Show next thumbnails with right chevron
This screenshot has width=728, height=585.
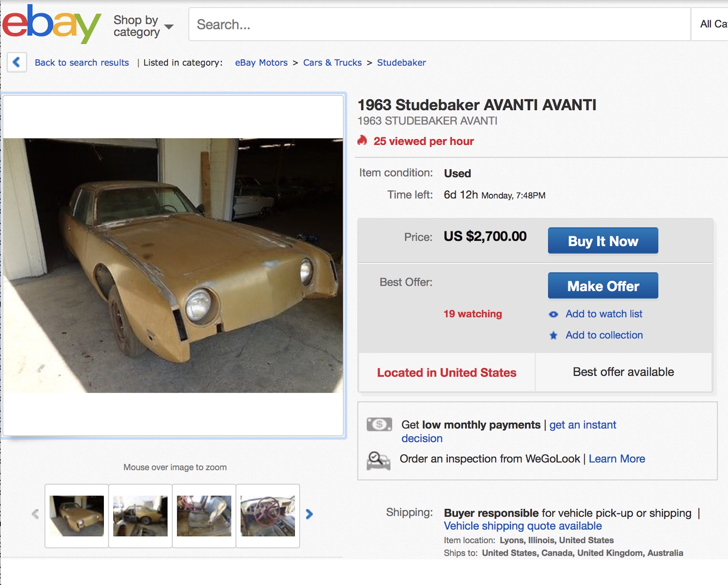point(309,514)
